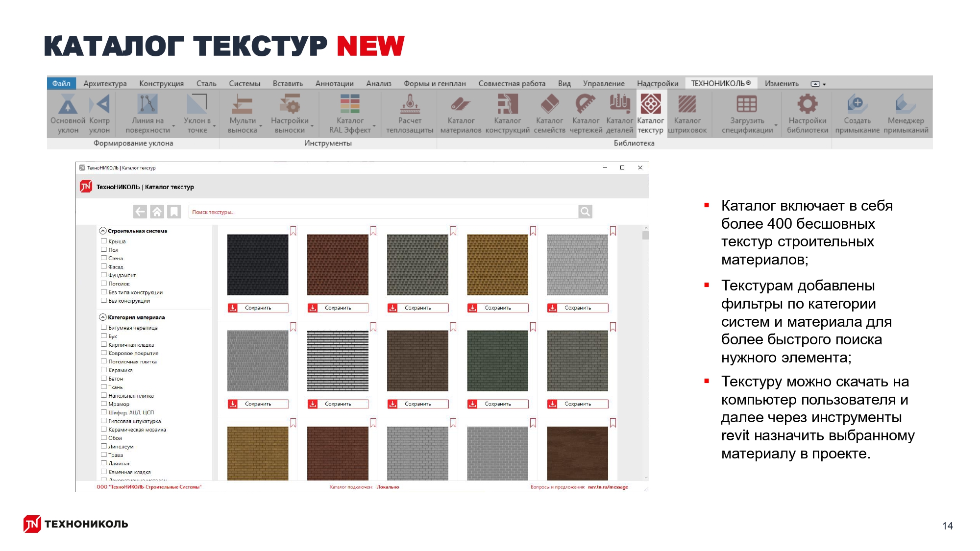Click the texture list vertical scrollbar
The height and width of the screenshot is (551, 980).
click(646, 353)
